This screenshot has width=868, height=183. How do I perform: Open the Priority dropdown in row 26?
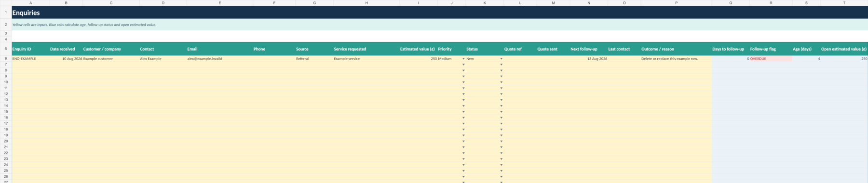pos(463,177)
